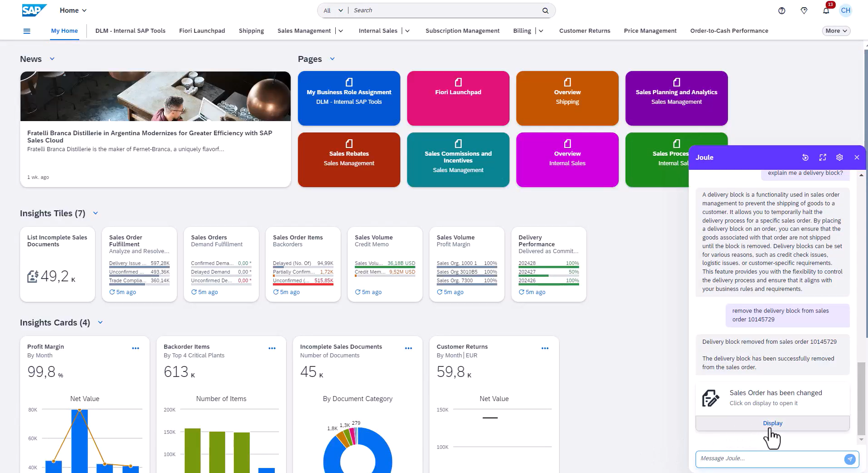This screenshot has height=473, width=868.
Task: Collapse Insights Tiles section chevron
Action: point(96,213)
